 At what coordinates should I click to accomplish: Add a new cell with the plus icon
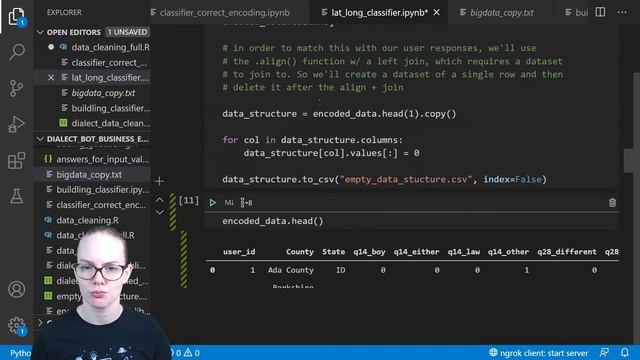point(160,181)
